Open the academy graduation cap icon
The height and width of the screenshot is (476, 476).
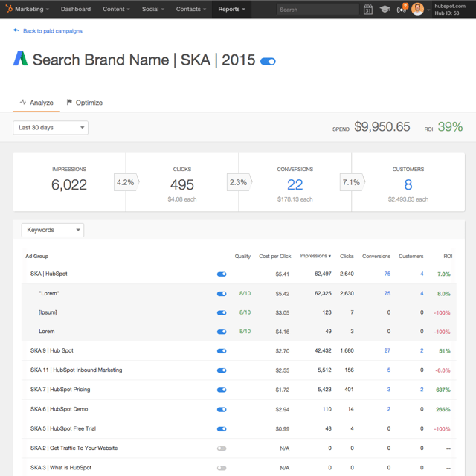pos(385,10)
